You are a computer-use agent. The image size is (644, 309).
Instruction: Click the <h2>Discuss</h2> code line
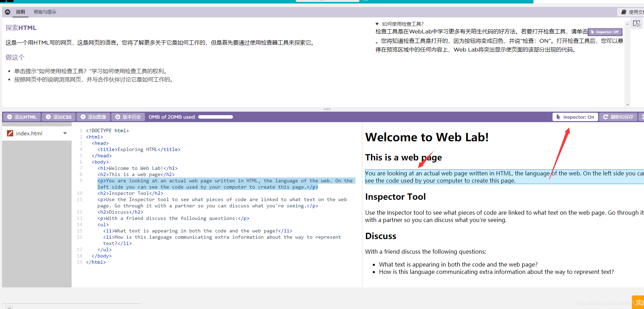point(120,212)
